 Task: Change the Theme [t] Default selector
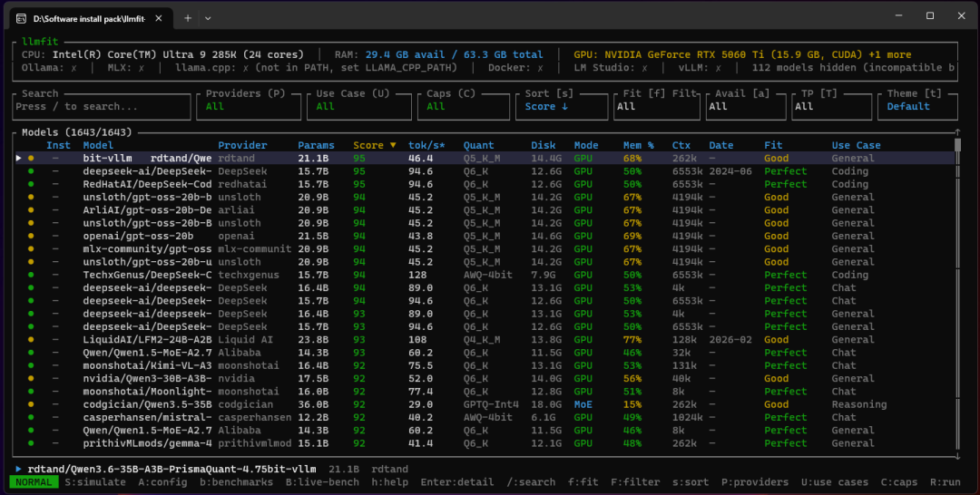[x=917, y=107]
